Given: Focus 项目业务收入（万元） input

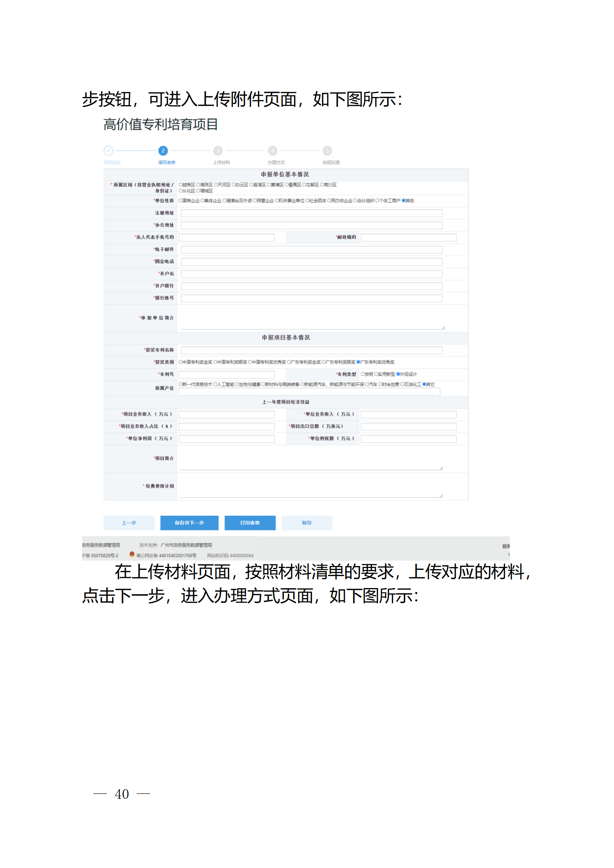Looking at the screenshot, I should coord(226,414).
